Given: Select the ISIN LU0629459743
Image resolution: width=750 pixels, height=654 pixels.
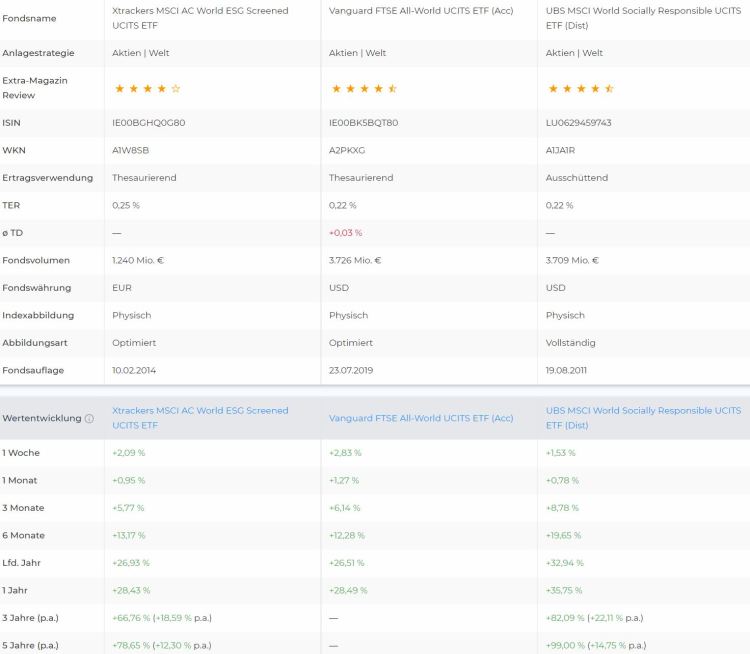Looking at the screenshot, I should [578, 123].
